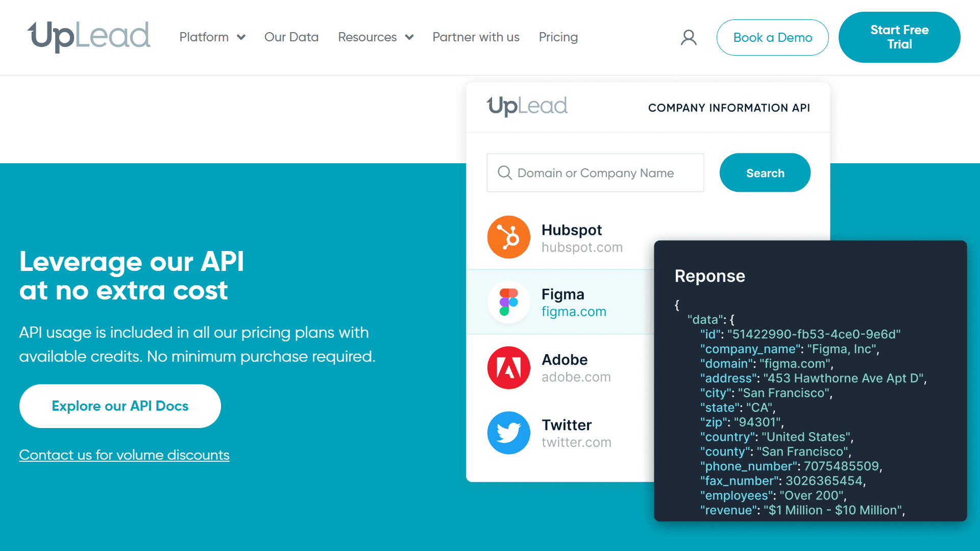Open the user account icon
The image size is (980, 551).
click(x=689, y=37)
